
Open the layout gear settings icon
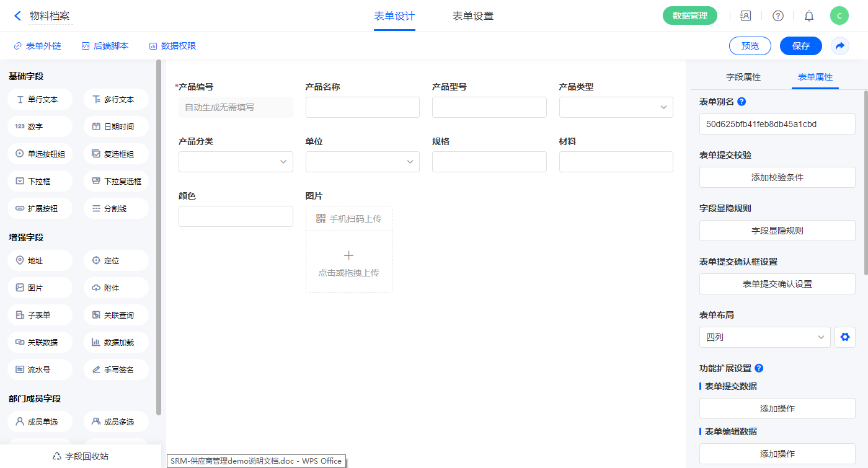click(x=844, y=337)
